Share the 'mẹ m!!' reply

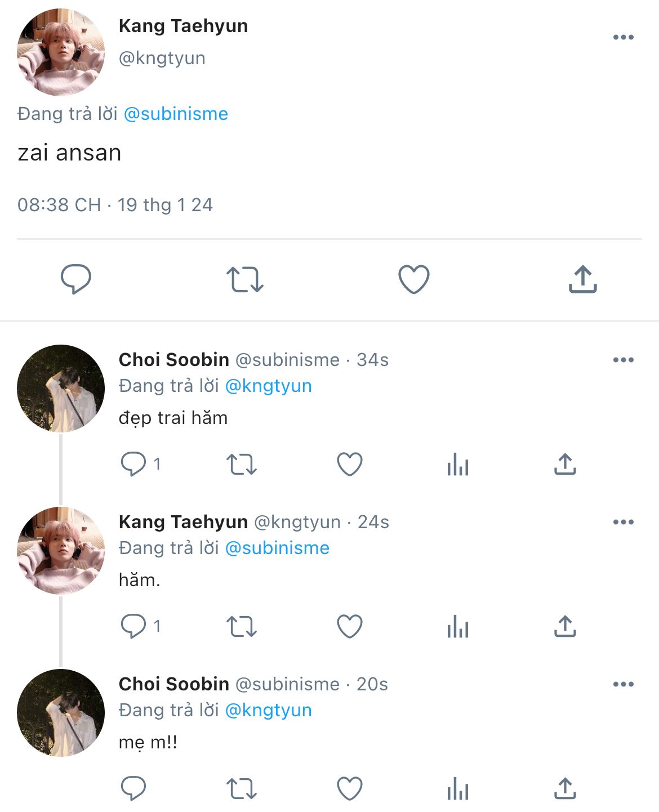pyautogui.click(x=565, y=788)
